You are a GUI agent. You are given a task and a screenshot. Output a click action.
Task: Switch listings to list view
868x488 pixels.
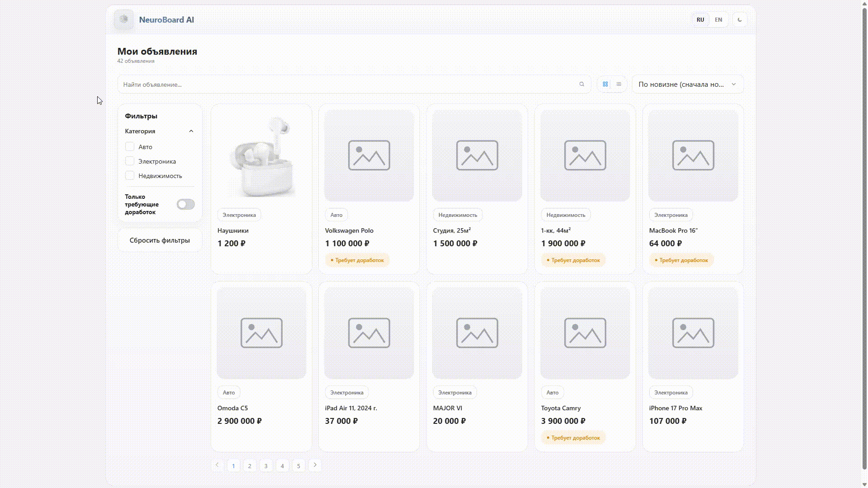[x=618, y=84]
